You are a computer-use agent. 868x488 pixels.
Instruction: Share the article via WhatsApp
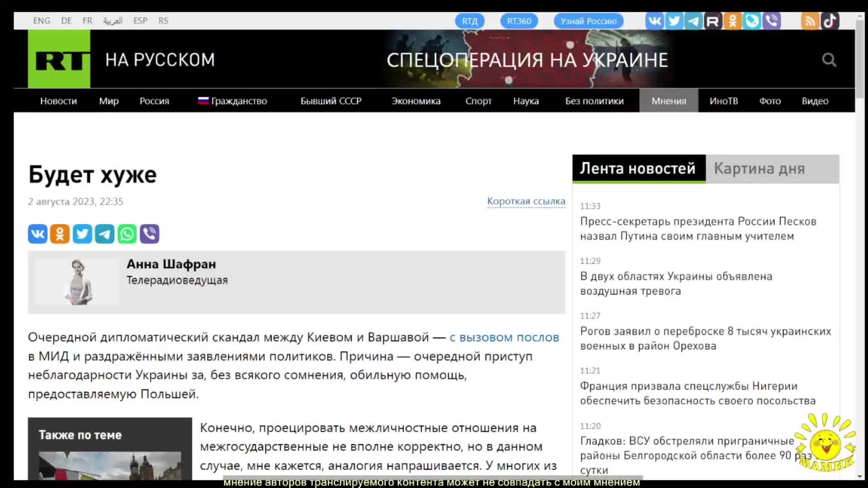[x=127, y=234]
